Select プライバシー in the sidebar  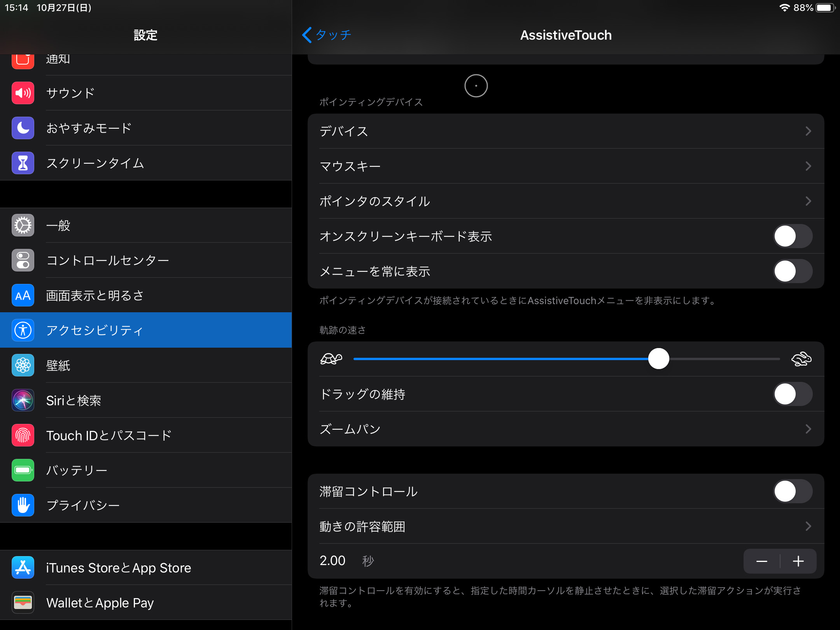(x=83, y=505)
